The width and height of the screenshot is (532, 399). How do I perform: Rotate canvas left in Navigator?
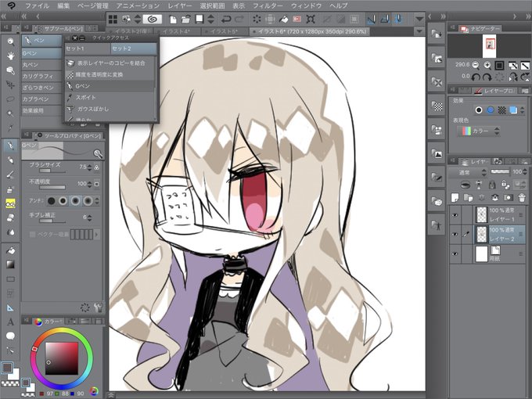click(476, 77)
